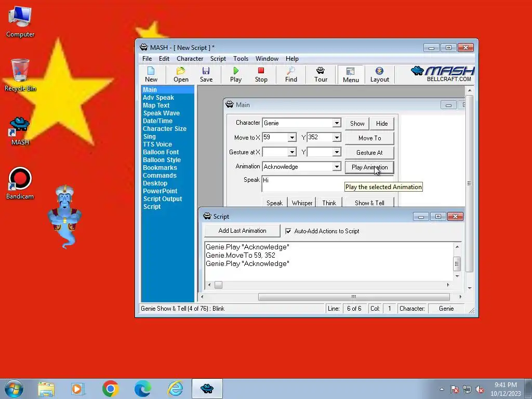Open the Edit menu
The width and height of the screenshot is (532, 399).
click(x=164, y=59)
